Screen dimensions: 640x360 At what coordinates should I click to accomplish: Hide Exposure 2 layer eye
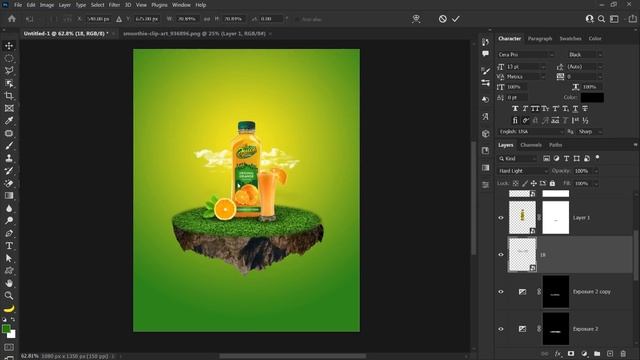[501, 329]
